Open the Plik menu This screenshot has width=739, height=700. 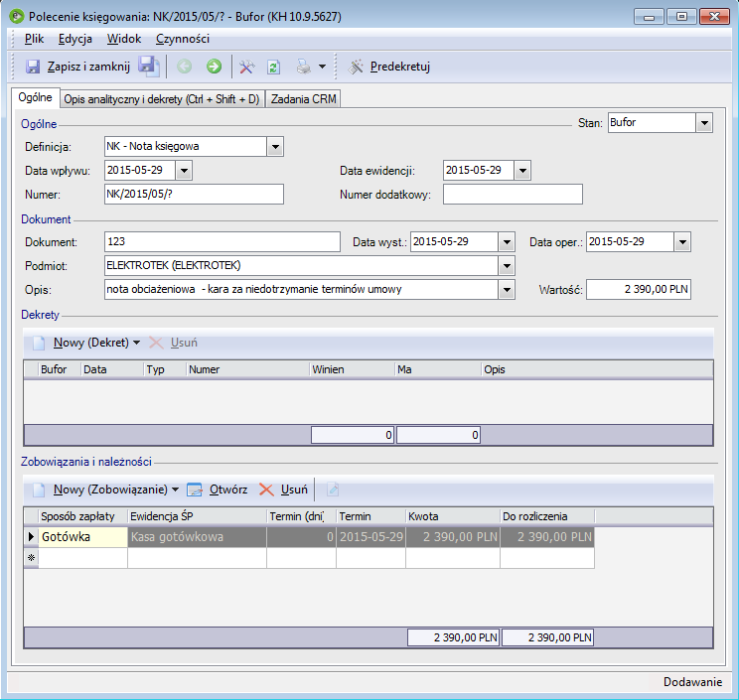(x=34, y=39)
